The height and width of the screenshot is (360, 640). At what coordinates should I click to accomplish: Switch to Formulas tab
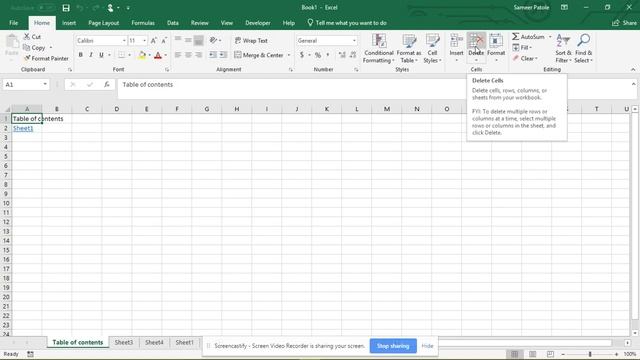pyautogui.click(x=143, y=23)
